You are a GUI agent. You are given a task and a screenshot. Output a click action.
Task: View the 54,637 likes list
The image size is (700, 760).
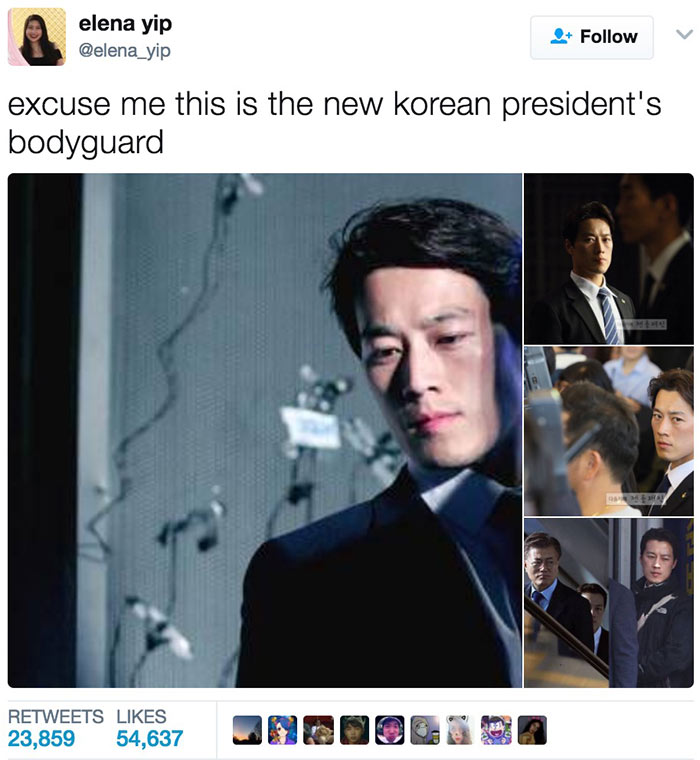pos(150,728)
